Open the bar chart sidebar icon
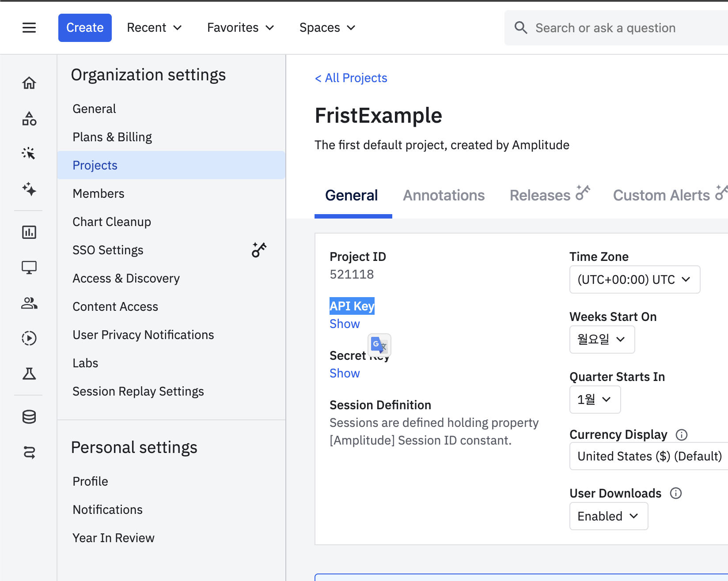 pos(29,232)
